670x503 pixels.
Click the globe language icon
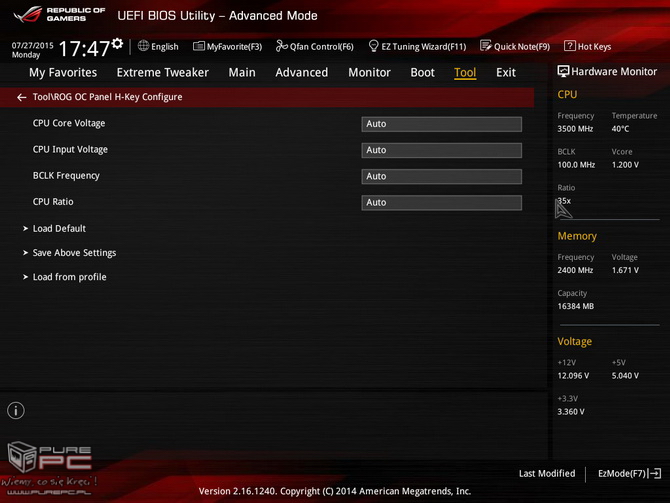143,46
